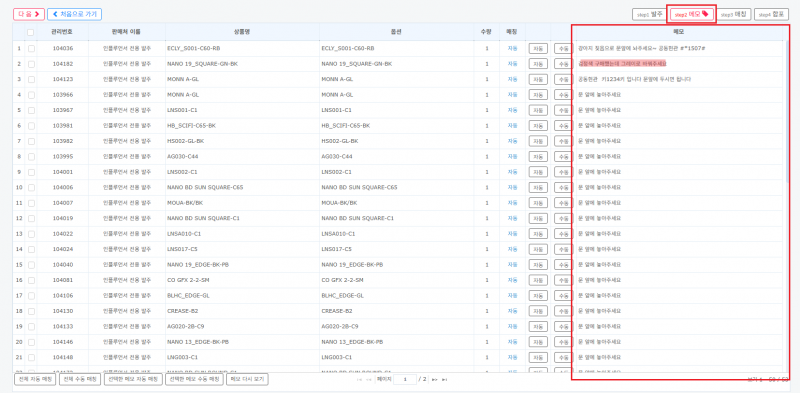Click the 메모 다시 보기 button
Image resolution: width=800 pixels, height=393 pixels.
(247, 380)
